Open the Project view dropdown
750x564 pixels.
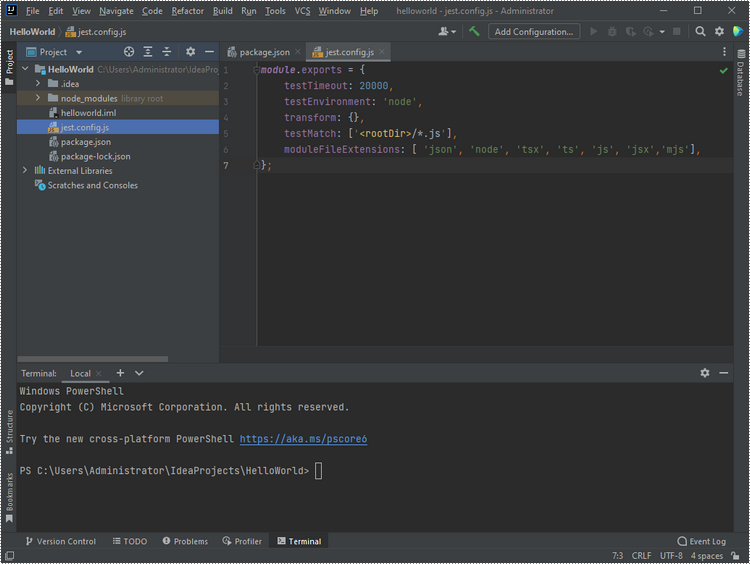79,52
